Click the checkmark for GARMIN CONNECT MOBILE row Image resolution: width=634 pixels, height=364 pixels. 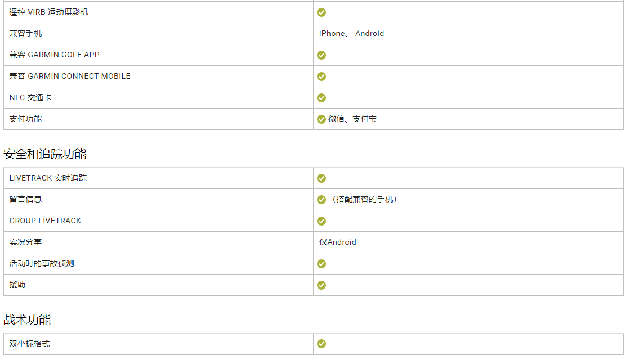click(322, 77)
